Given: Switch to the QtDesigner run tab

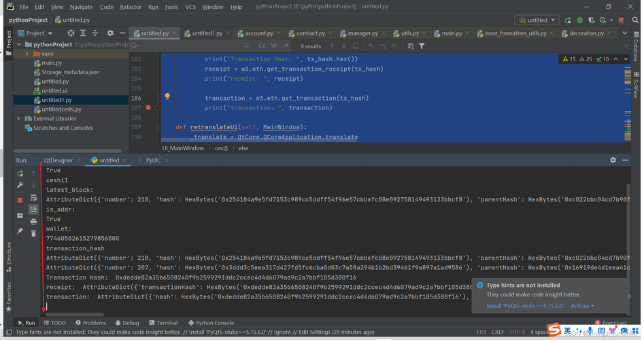Looking at the screenshot, I should [58, 160].
